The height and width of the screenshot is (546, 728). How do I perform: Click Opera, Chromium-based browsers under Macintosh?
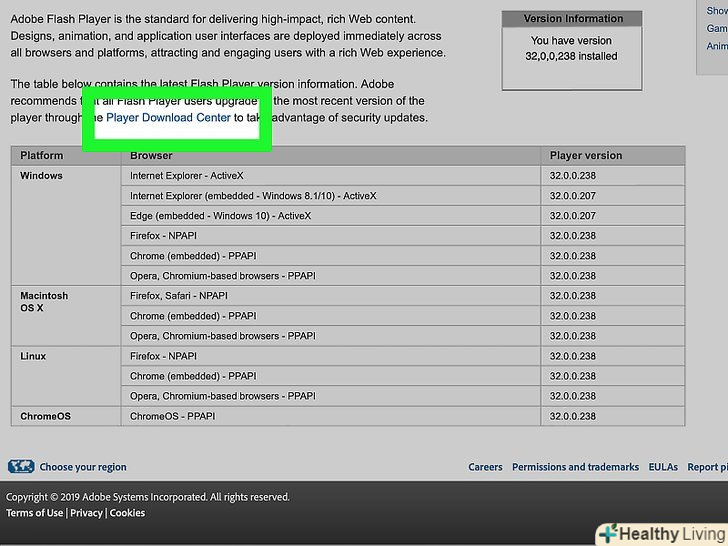click(x=331, y=336)
